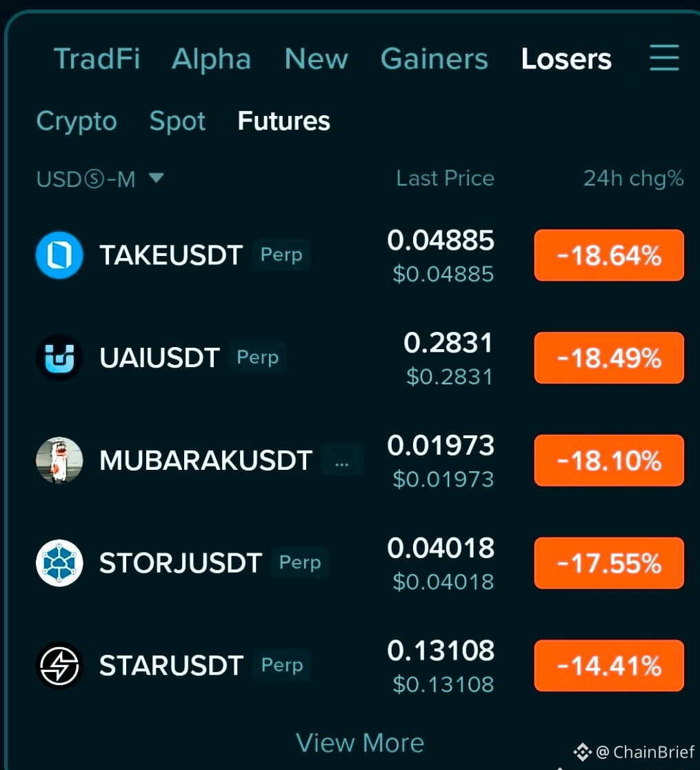Open the New listings tab
The image size is (700, 770).
(316, 59)
